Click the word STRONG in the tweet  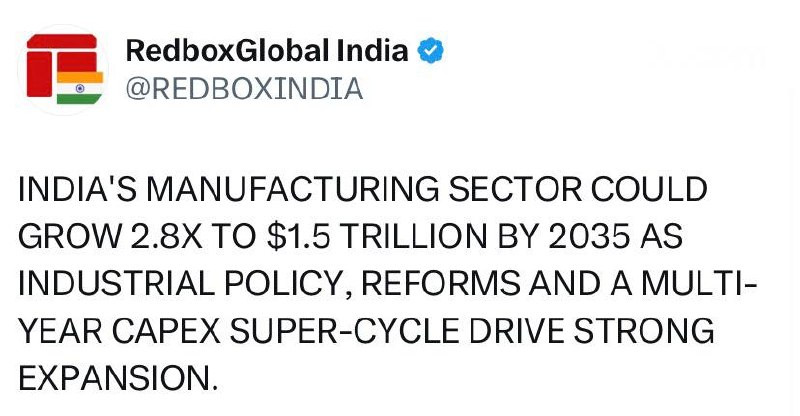click(x=644, y=331)
